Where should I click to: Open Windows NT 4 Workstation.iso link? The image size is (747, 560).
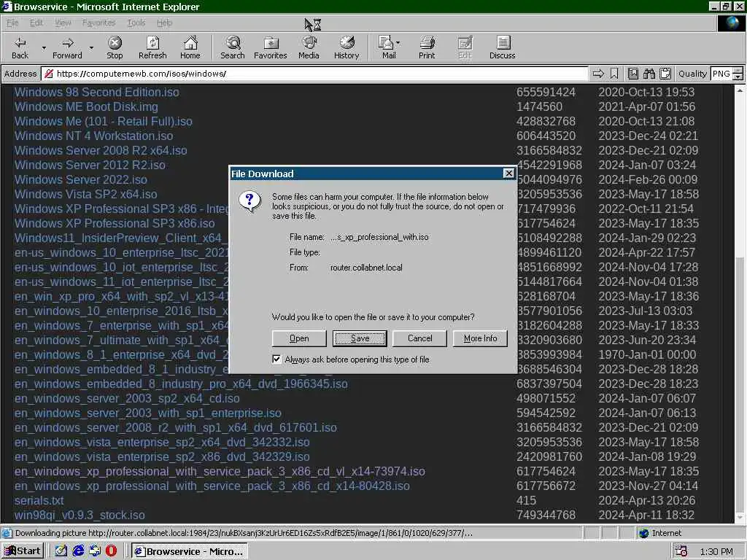(94, 136)
